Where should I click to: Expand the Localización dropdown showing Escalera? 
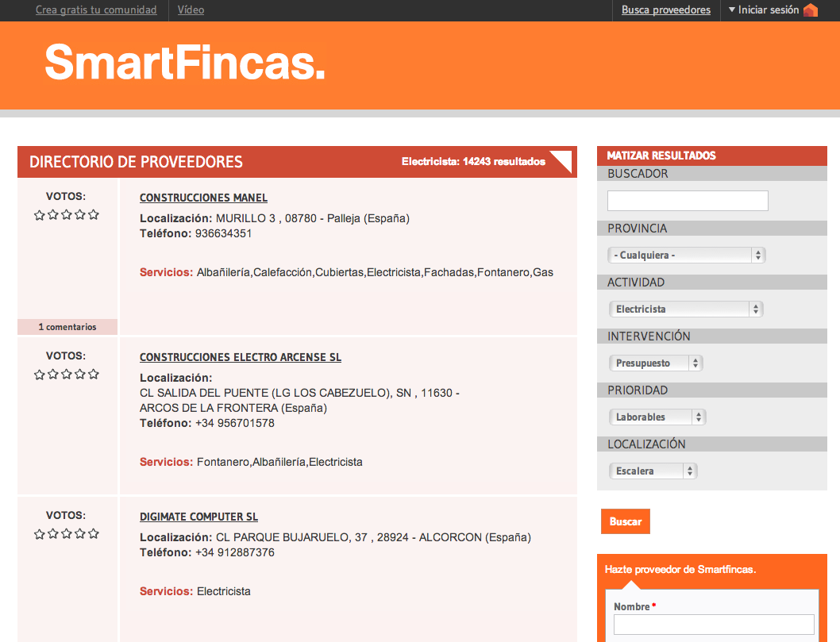click(652, 471)
